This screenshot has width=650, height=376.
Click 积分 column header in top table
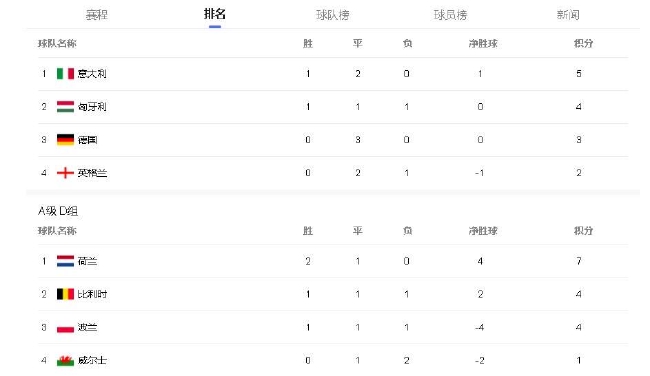583,43
